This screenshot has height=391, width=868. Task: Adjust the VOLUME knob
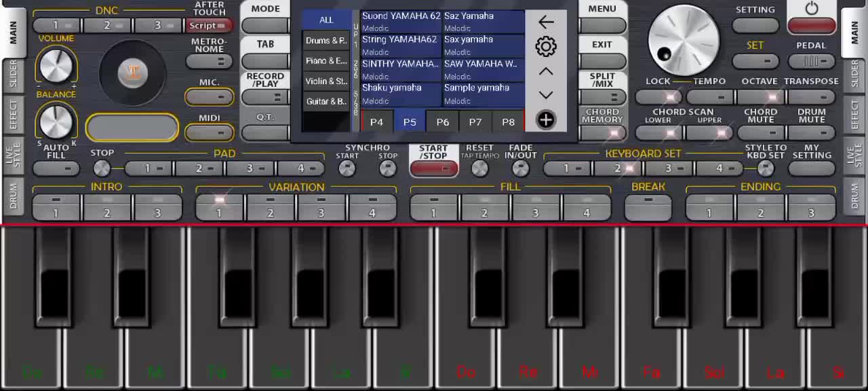(x=56, y=66)
